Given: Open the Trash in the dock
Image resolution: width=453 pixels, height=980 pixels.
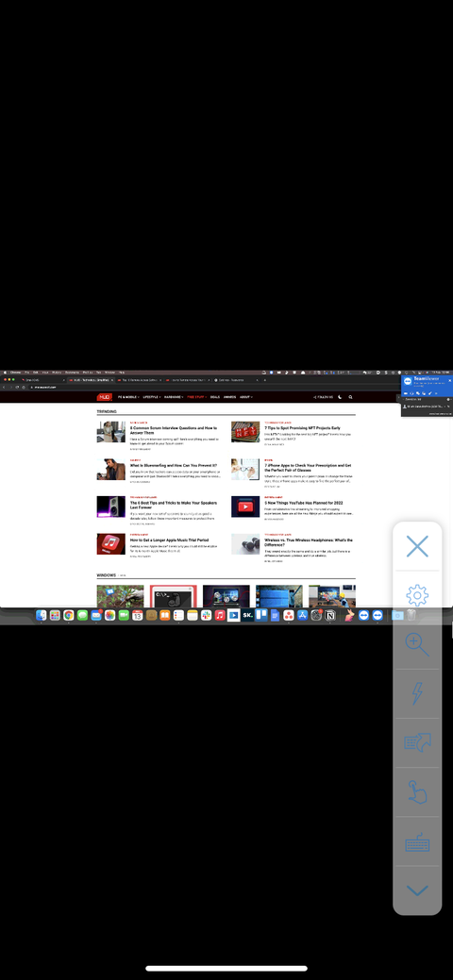Looking at the screenshot, I should pos(411,615).
